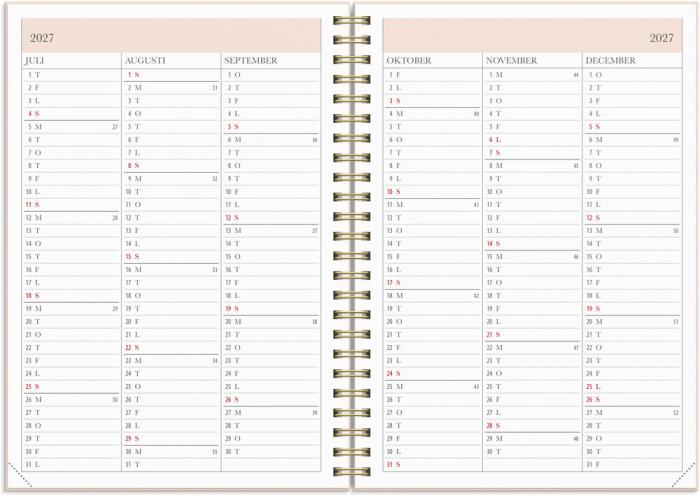
Task: Select red Sunday 1 S in Augusti
Action: point(133,74)
